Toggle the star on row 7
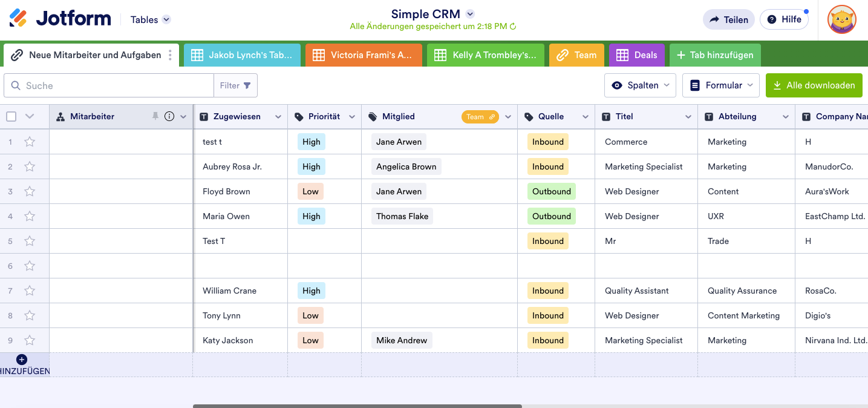The width and height of the screenshot is (868, 408). (30, 291)
